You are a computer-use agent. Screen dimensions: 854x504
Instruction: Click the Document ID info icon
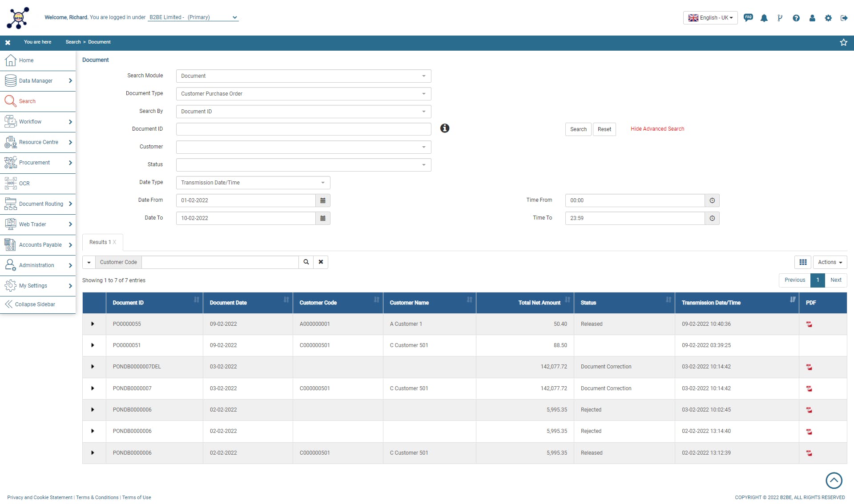point(445,128)
